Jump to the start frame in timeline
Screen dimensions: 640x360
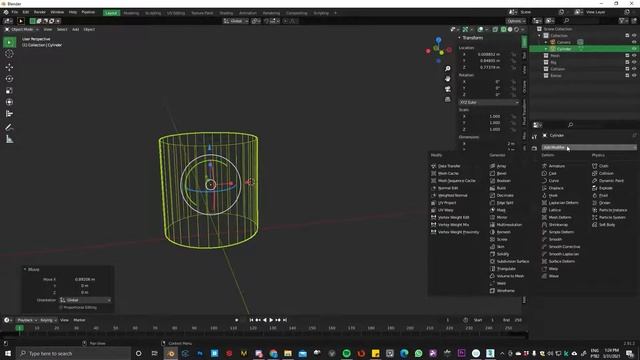(251, 320)
